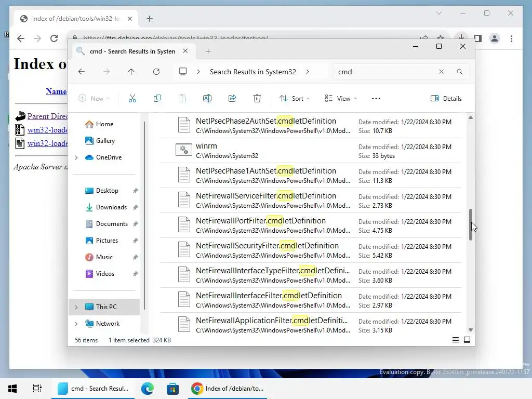532x399 pixels.
Task: Select NetFirewallServiceFilter.cmdletDefinition file
Action: tap(311, 200)
